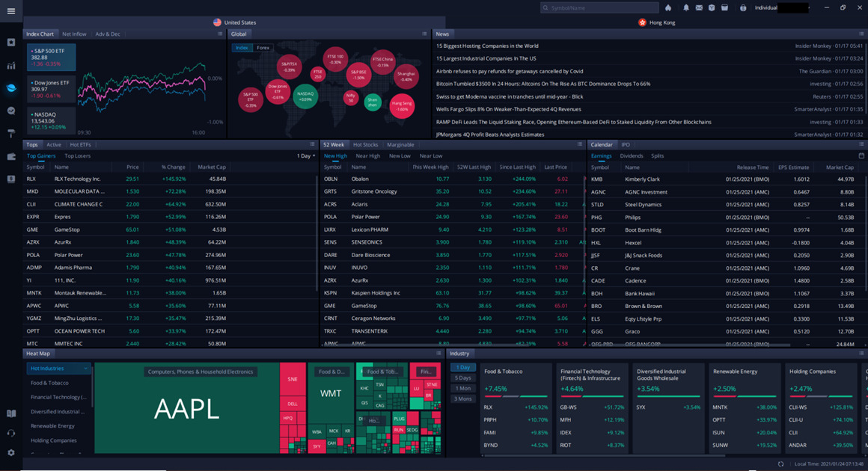The width and height of the screenshot is (868, 471).
Task: Open the open-book icon in sidebar
Action: [x=11, y=413]
